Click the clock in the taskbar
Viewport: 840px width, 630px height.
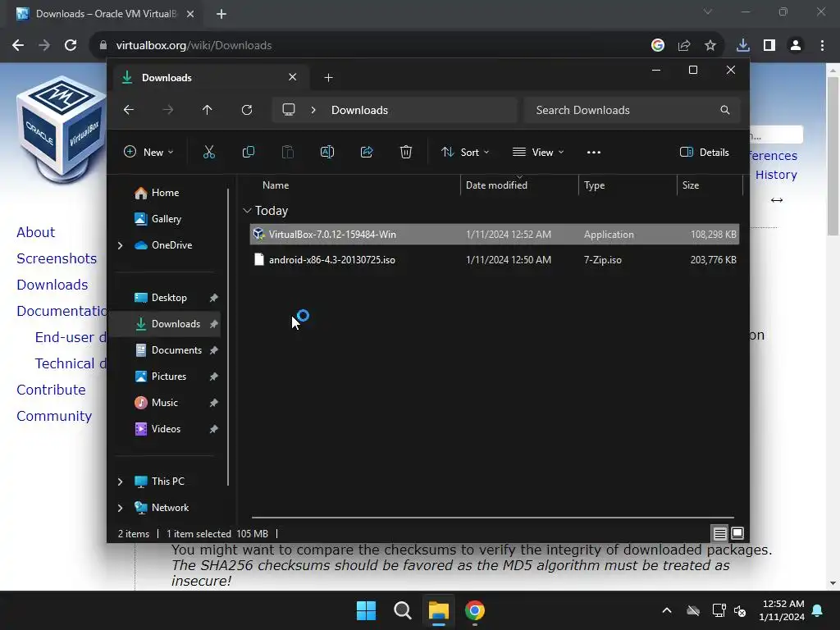tap(782, 610)
